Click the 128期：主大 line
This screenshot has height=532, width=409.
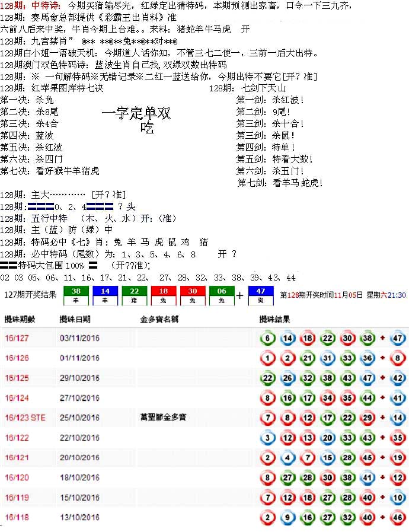pos(63,195)
